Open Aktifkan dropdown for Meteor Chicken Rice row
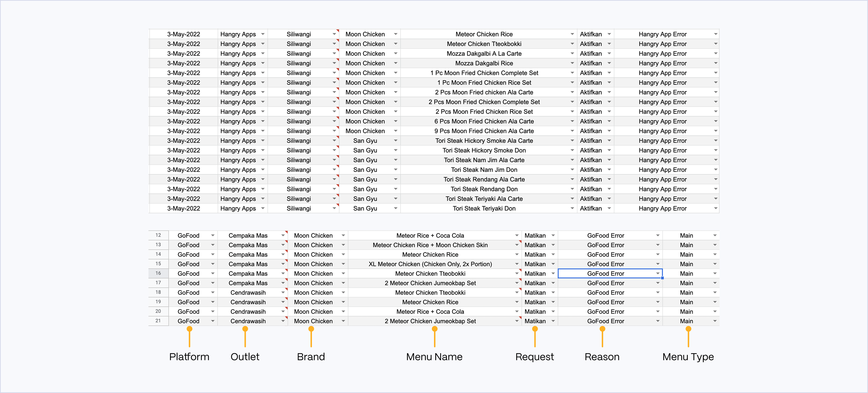 pyautogui.click(x=609, y=34)
